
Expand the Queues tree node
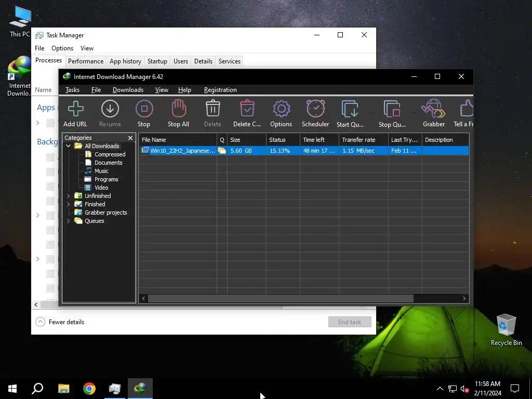click(x=68, y=221)
